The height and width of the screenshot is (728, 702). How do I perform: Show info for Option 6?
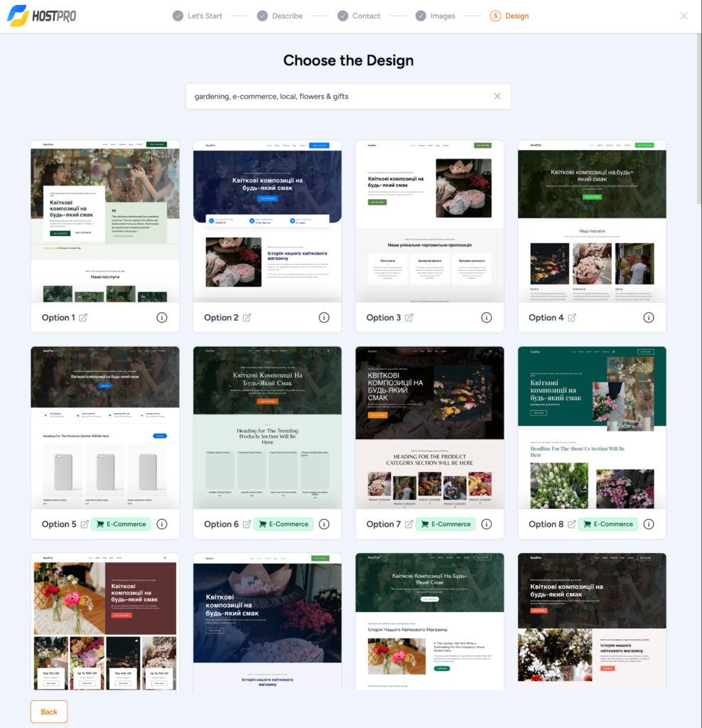pos(324,524)
